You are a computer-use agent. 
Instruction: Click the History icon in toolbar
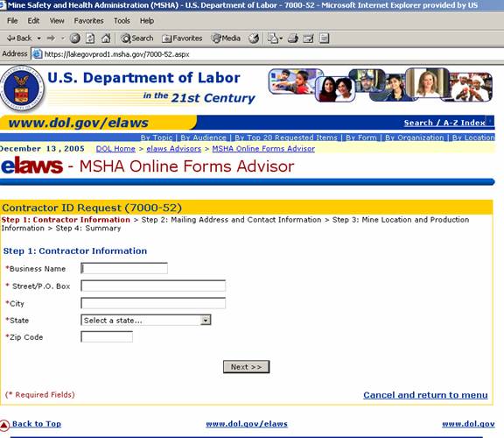254,39
